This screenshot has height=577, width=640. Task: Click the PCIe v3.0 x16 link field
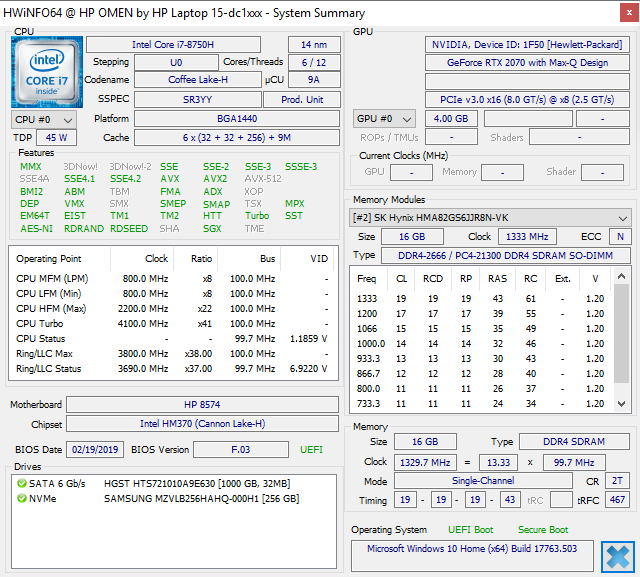click(x=527, y=100)
